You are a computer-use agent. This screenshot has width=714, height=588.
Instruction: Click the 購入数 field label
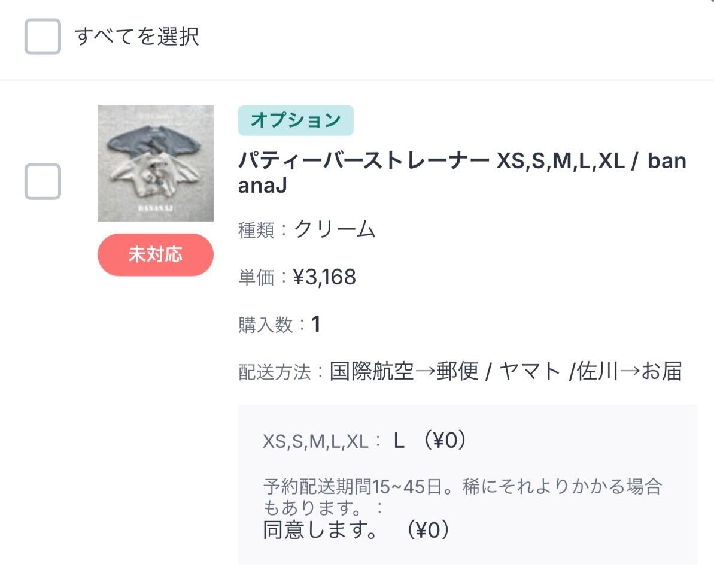(x=266, y=325)
